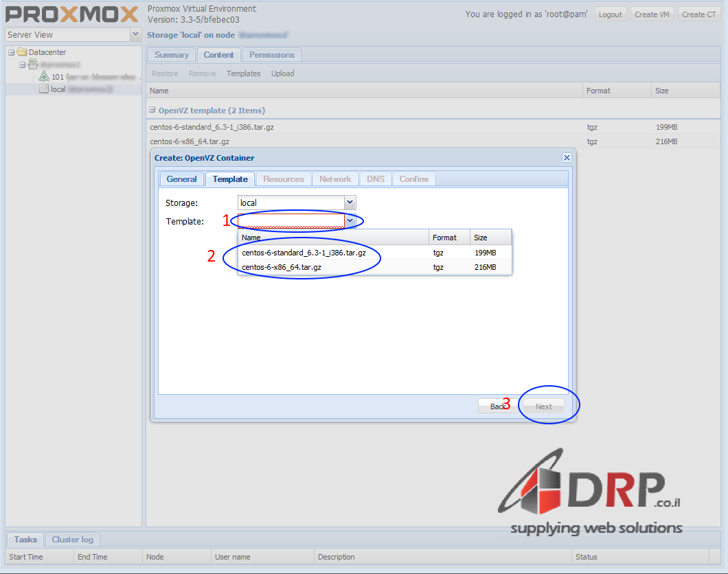Click the Proxmox logo
The height and width of the screenshot is (574, 728).
tap(72, 14)
